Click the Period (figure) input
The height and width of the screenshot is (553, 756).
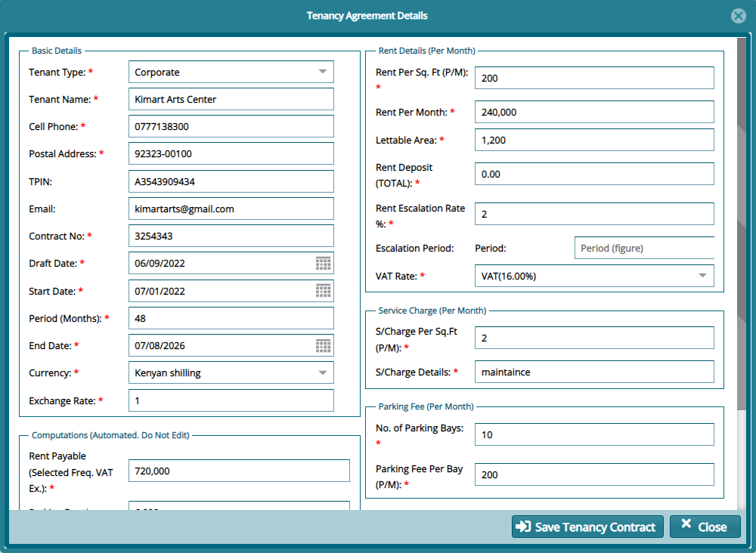click(644, 248)
